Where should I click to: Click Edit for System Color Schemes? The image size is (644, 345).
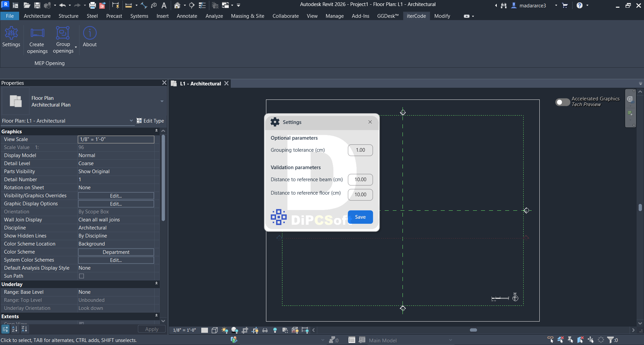point(116,260)
